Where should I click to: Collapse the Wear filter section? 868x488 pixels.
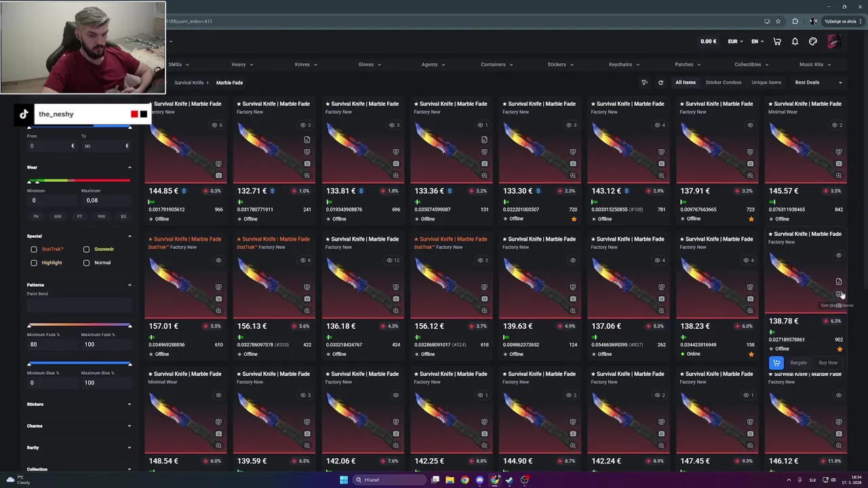click(130, 167)
